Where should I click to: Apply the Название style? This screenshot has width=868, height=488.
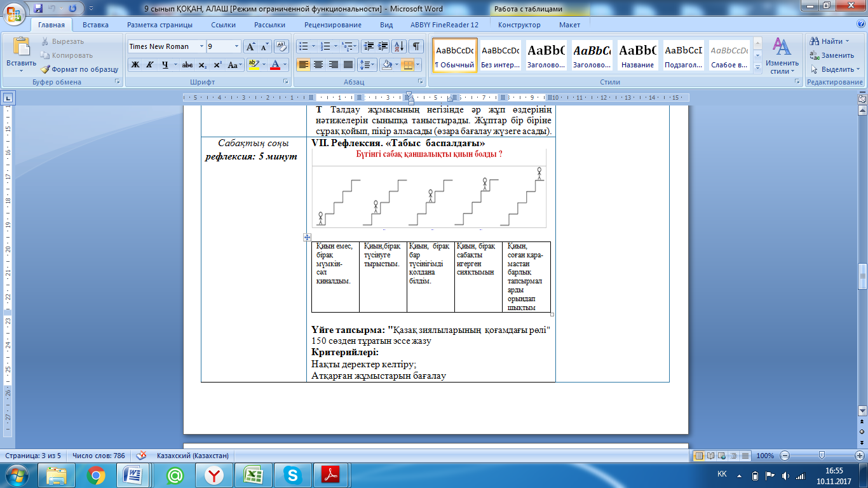(x=638, y=55)
